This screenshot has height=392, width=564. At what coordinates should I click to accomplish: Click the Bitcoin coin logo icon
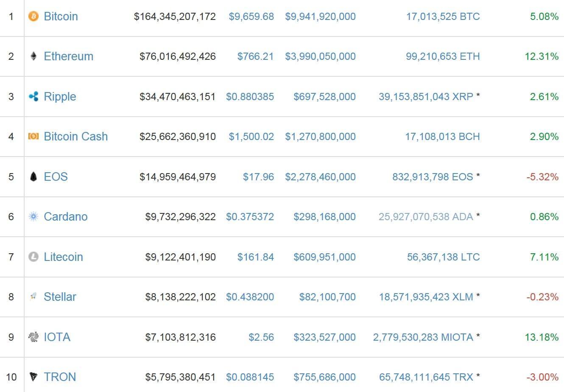tap(33, 17)
